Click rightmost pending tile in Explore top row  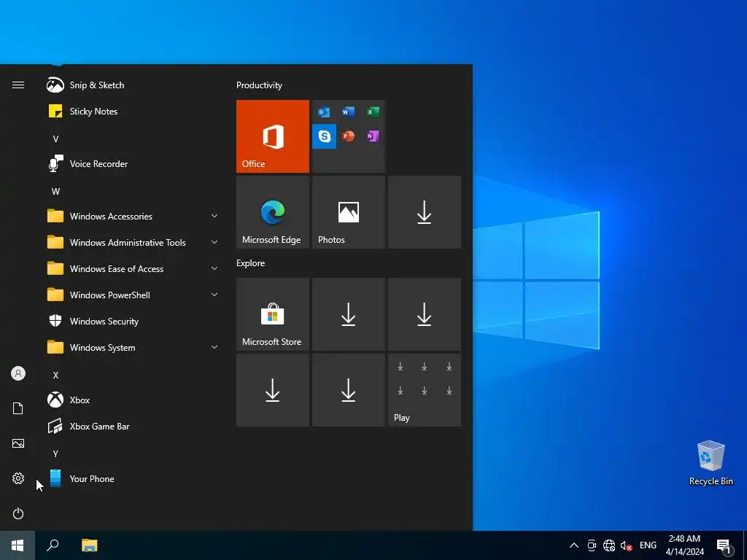425,314
